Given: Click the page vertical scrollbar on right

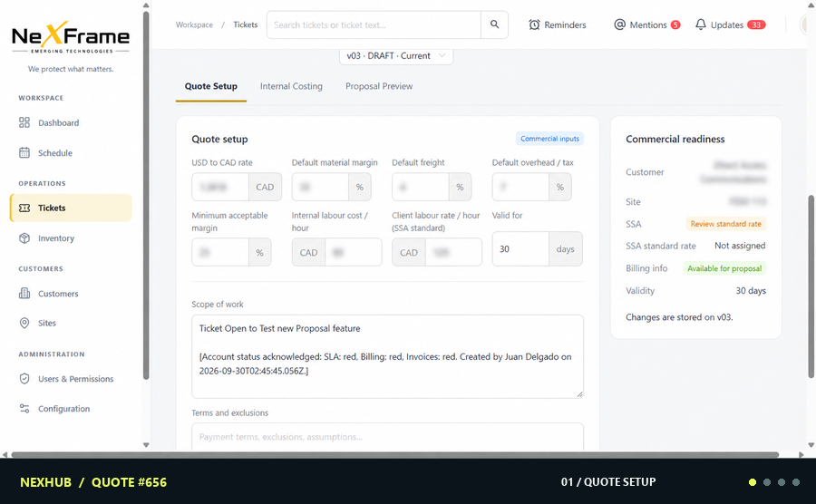Looking at the screenshot, I should (811, 286).
